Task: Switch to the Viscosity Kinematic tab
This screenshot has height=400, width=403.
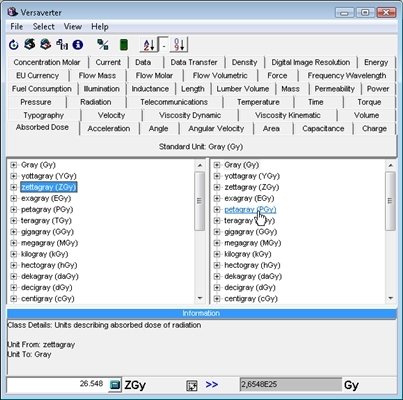Action: click(288, 115)
